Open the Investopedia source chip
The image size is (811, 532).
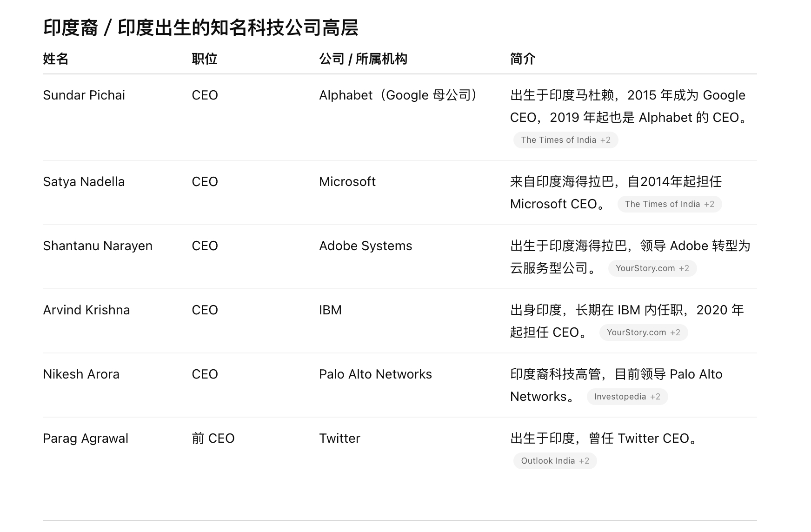coord(627,397)
